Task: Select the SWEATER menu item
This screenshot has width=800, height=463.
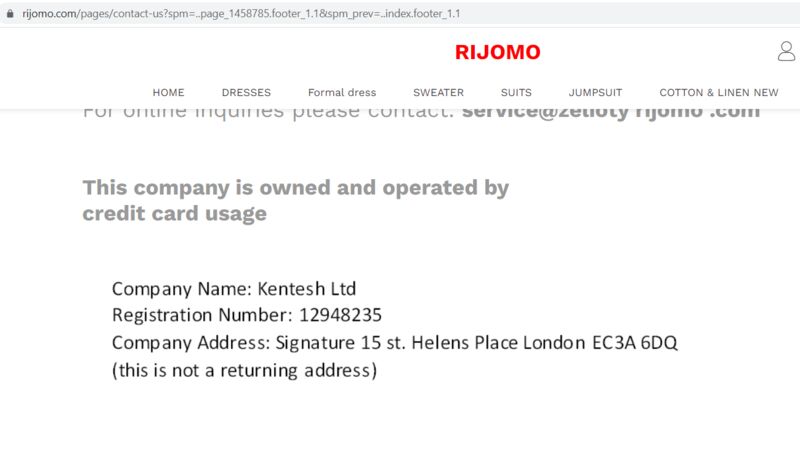Action: click(x=438, y=92)
